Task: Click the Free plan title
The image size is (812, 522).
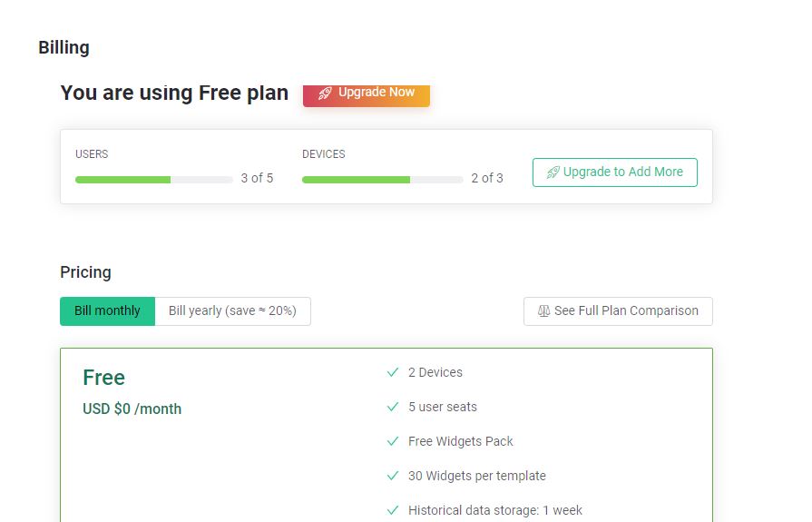Action: [x=103, y=378]
